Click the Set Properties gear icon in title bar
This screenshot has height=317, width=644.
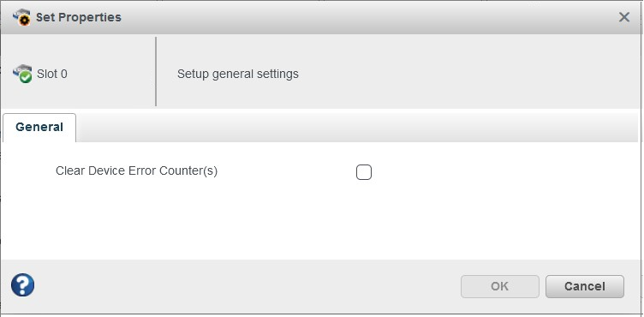click(x=21, y=17)
